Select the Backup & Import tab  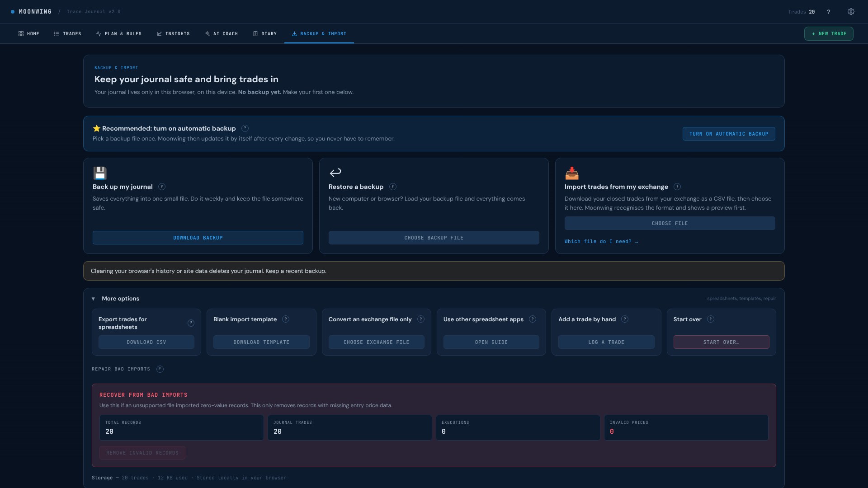pos(319,34)
